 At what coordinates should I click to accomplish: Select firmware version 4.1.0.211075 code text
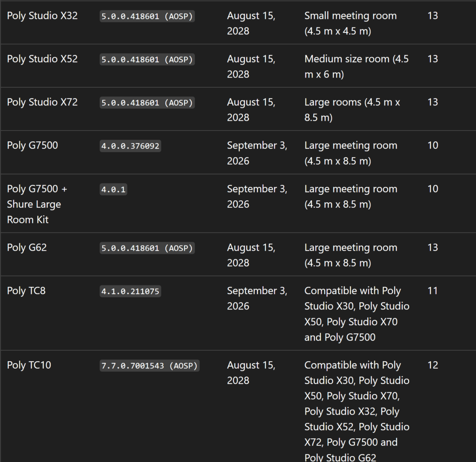click(130, 291)
